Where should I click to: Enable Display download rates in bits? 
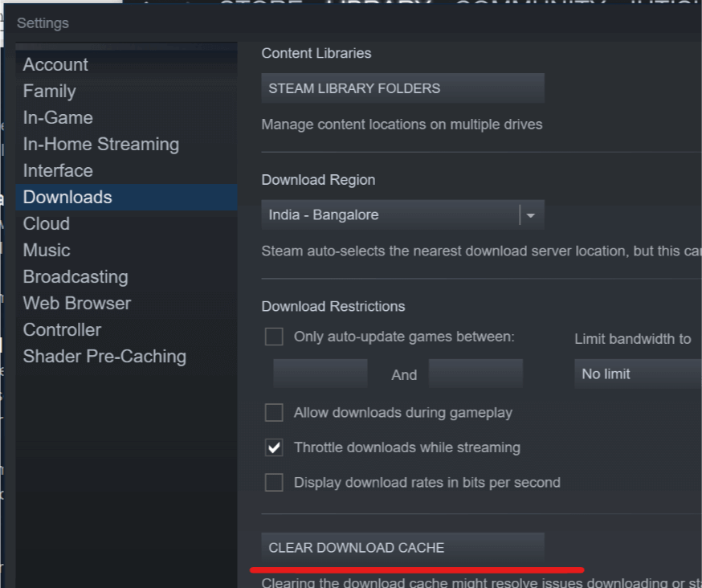pos(274,483)
